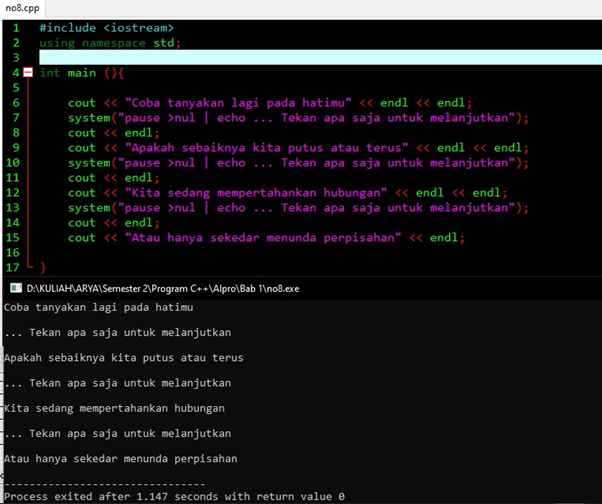This screenshot has width=602, height=504.
Task: Click the second '... Tekan apa saja' console line
Action: coord(118,383)
